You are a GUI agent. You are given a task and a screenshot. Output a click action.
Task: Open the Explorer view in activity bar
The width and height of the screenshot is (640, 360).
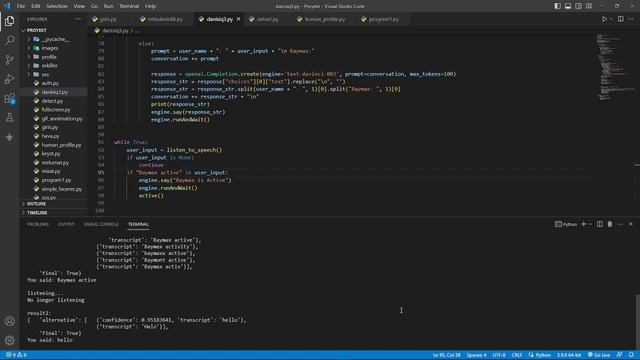click(9, 21)
